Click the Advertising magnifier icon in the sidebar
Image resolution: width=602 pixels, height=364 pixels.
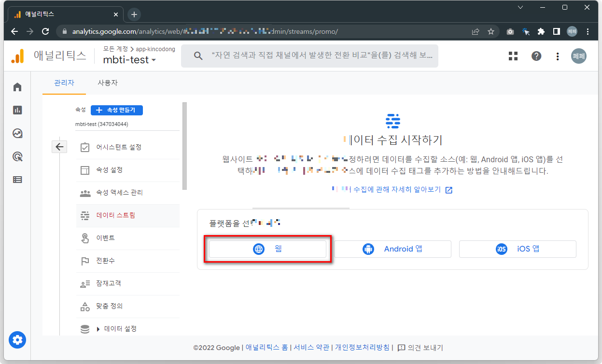point(17,156)
